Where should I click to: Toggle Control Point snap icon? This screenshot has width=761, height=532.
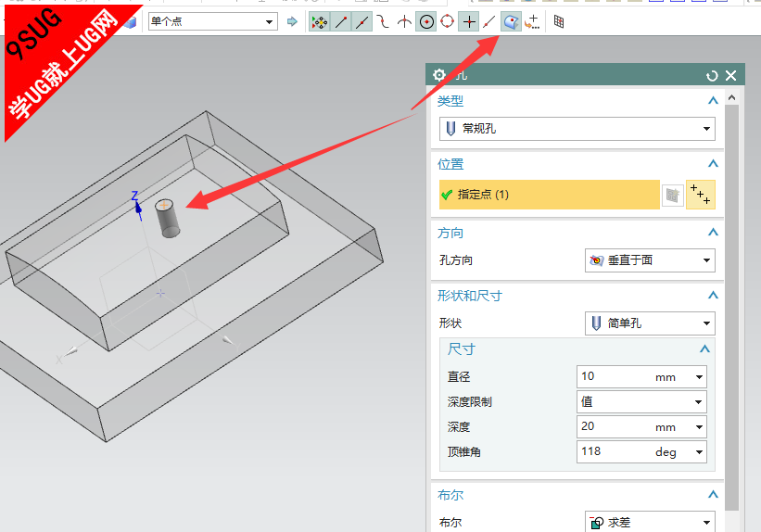pyautogui.click(x=383, y=22)
